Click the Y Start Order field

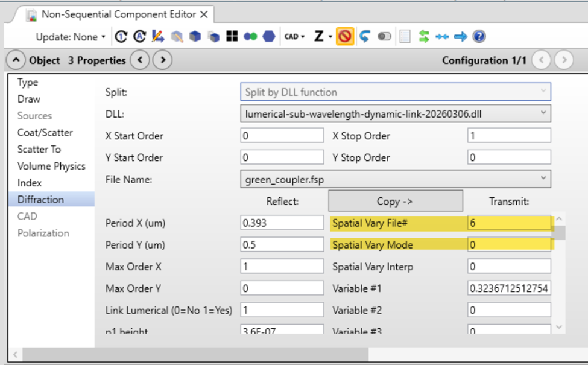point(282,157)
